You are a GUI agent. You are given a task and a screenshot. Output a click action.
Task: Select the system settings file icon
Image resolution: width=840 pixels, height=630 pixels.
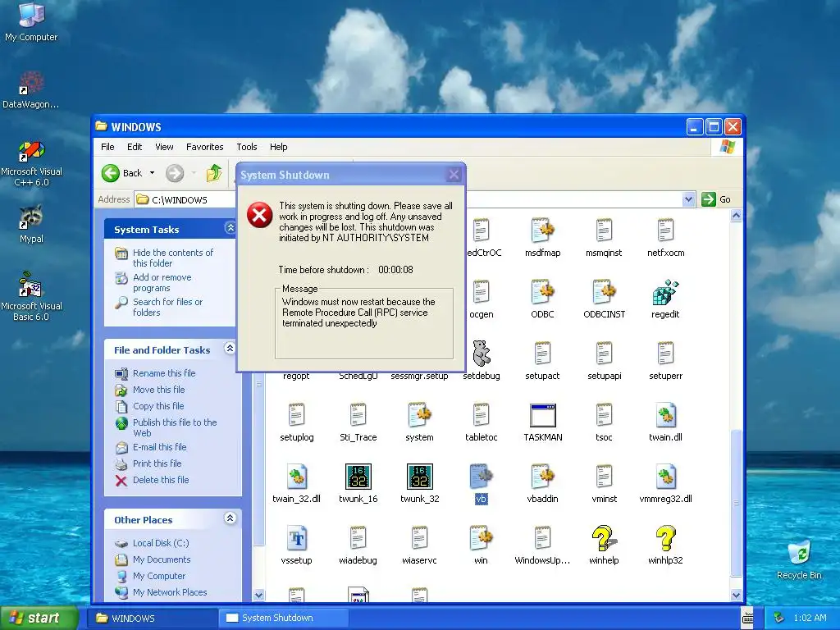419,416
